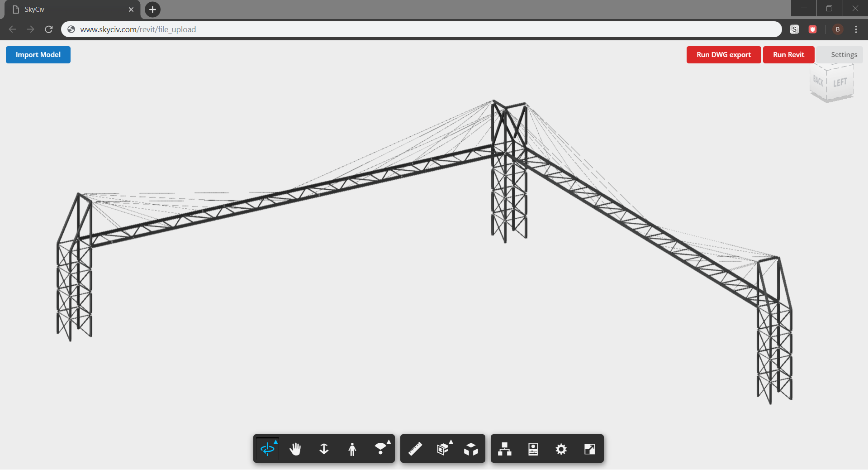Click the 3D cube render mode icon
Screen dimensions: 868x470
(x=470, y=449)
